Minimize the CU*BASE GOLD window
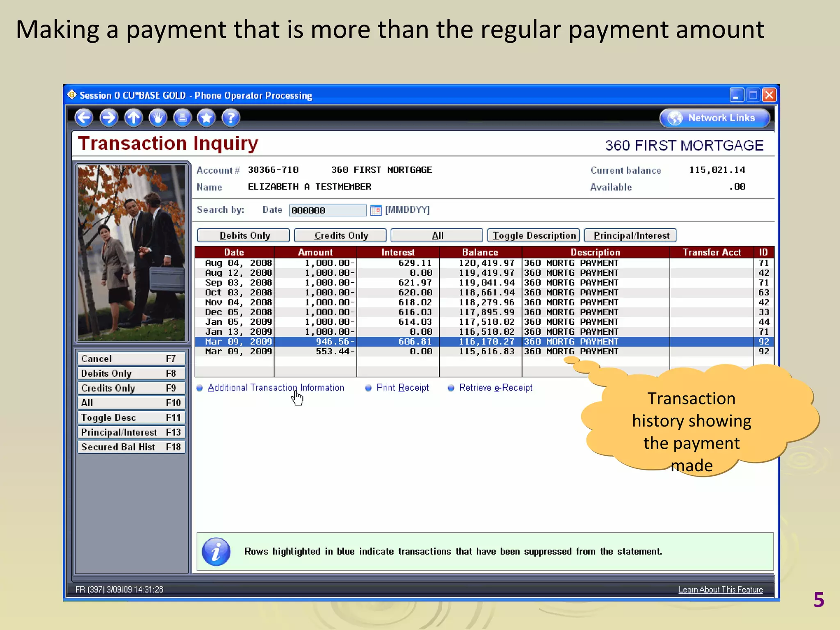Image resolution: width=840 pixels, height=630 pixels. point(737,95)
